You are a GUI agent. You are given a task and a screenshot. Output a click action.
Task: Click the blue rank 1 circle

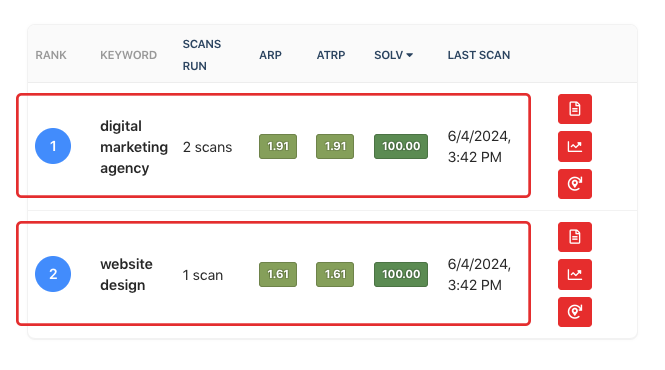click(x=53, y=146)
